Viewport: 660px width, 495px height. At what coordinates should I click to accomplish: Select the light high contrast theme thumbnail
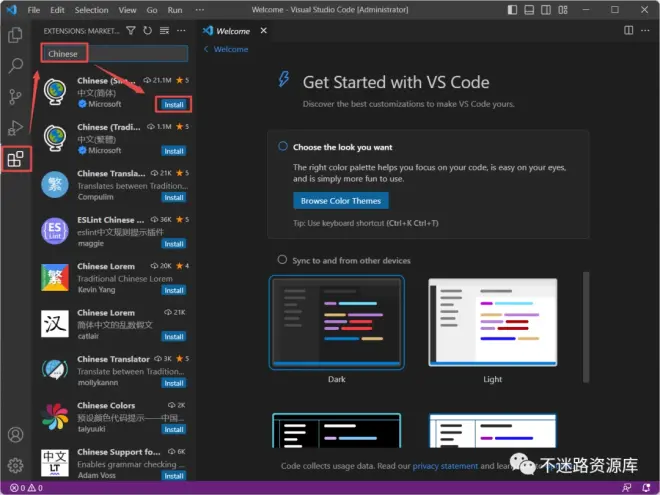(x=492, y=431)
